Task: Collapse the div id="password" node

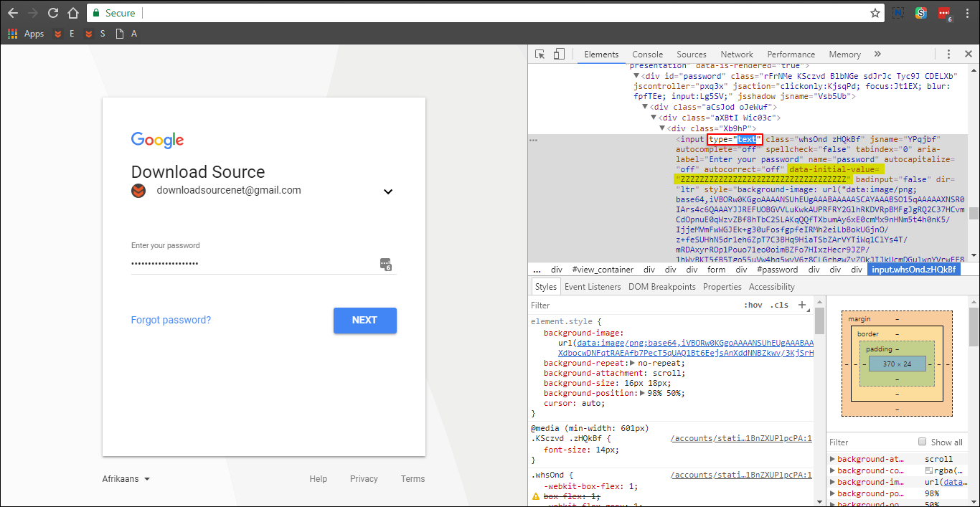Action: point(636,76)
